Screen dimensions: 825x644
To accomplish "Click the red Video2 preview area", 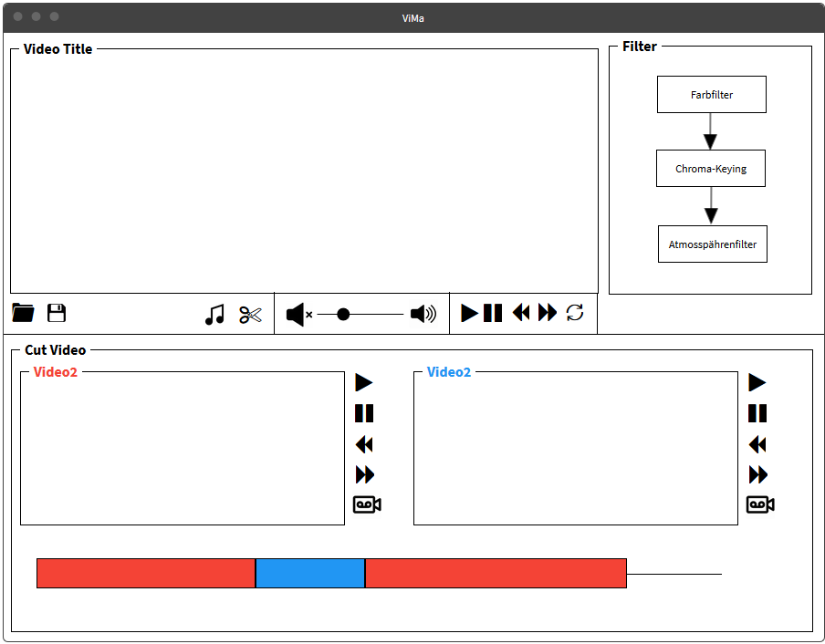I will (182, 449).
